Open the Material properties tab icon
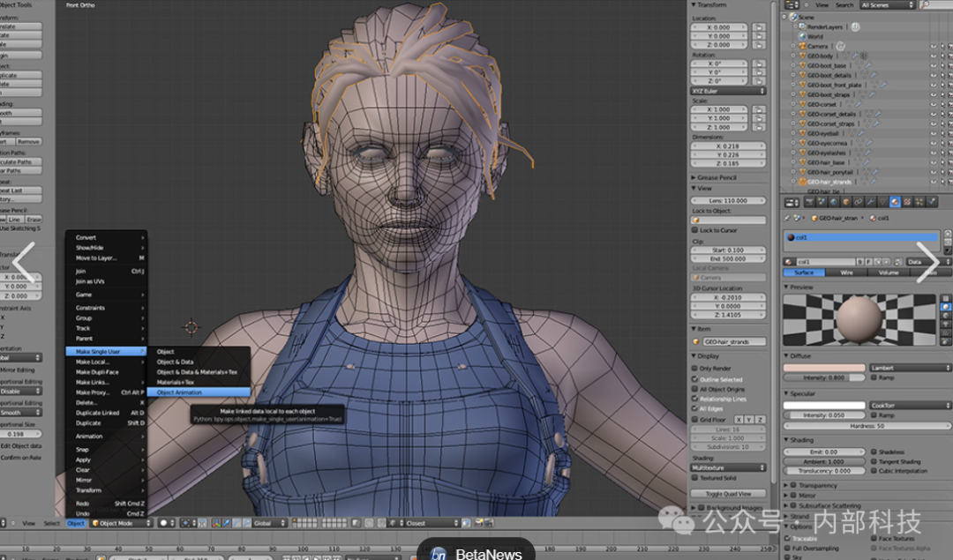The height and width of the screenshot is (560, 953). (894, 202)
